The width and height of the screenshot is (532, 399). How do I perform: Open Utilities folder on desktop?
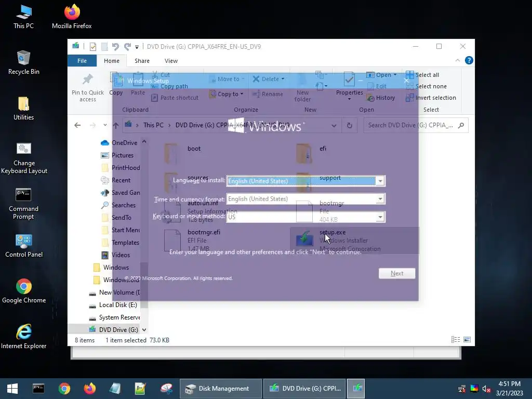[x=23, y=109]
